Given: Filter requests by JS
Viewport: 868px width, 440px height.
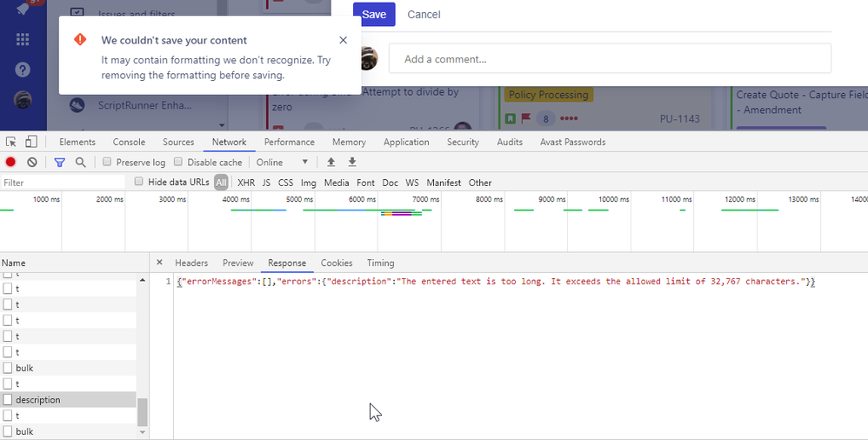Looking at the screenshot, I should tap(266, 183).
